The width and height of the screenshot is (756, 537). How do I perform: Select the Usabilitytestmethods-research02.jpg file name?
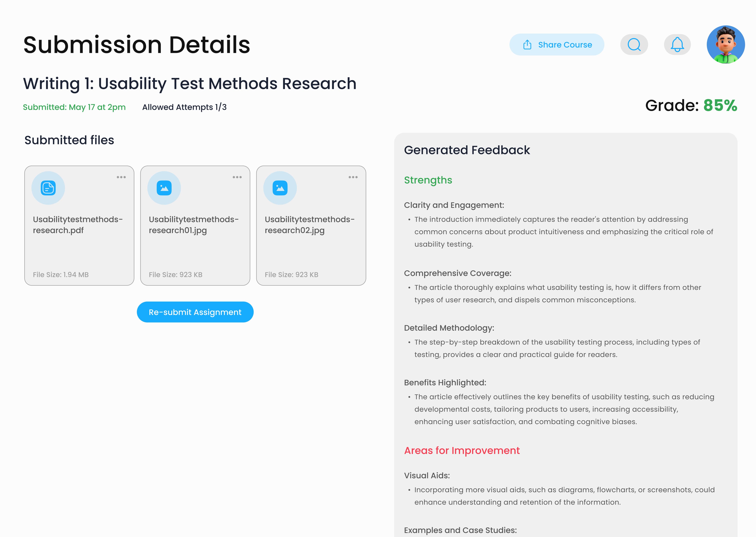pos(309,225)
